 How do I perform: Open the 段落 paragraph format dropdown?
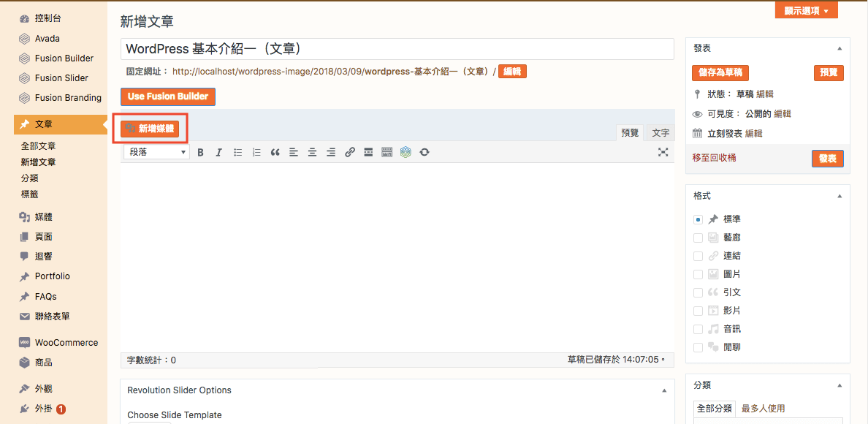tap(156, 152)
